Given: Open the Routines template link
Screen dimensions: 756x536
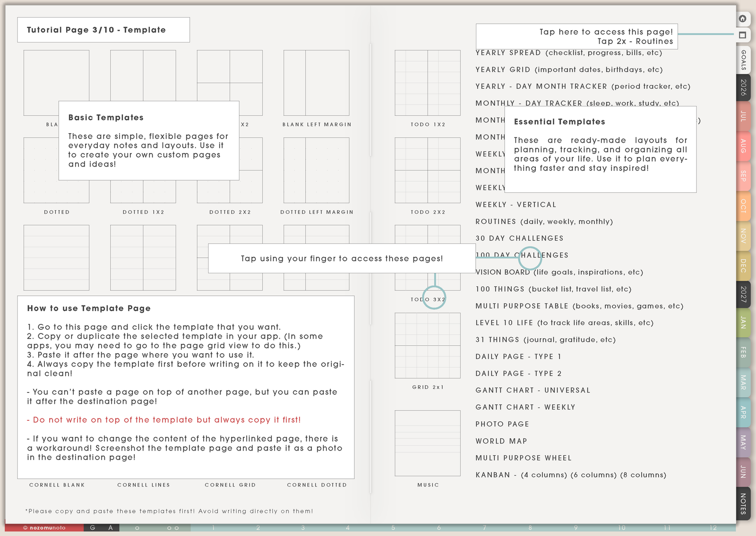Looking at the screenshot, I should [x=544, y=221].
